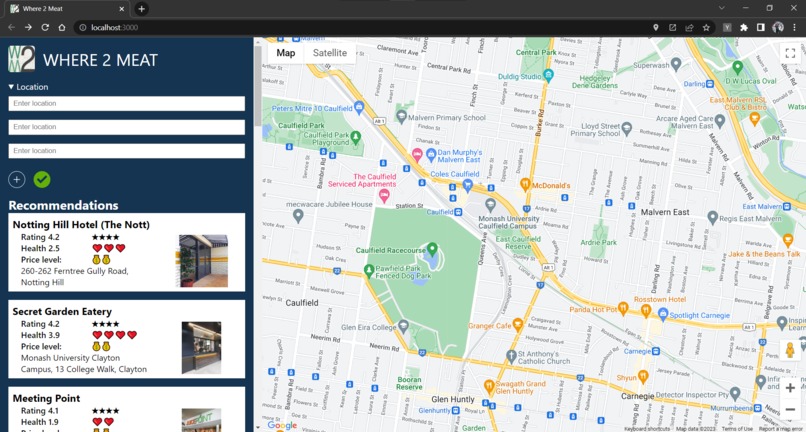806x432 pixels.
Task: Zoom out on the map
Action: (x=790, y=410)
